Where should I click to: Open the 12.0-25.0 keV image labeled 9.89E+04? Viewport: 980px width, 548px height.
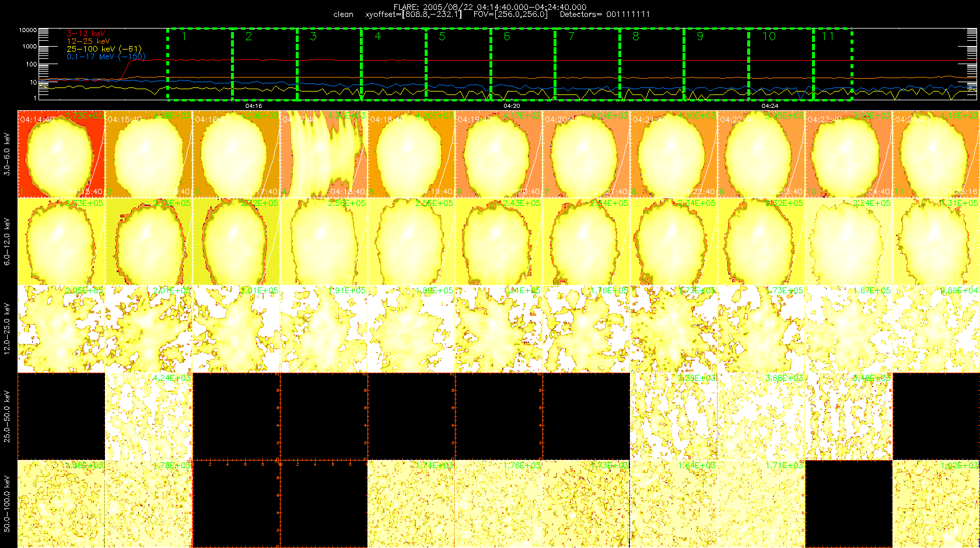[936, 329]
